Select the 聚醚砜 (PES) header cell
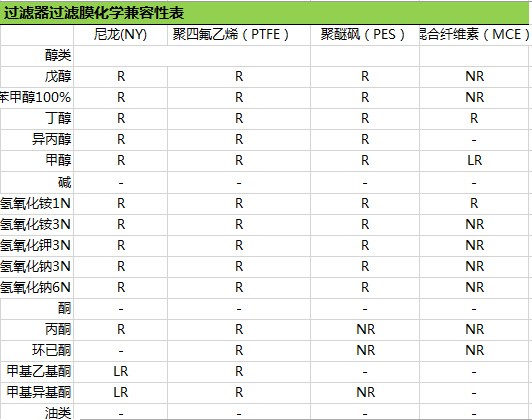This screenshot has height=420, width=532. pyautogui.click(x=365, y=35)
